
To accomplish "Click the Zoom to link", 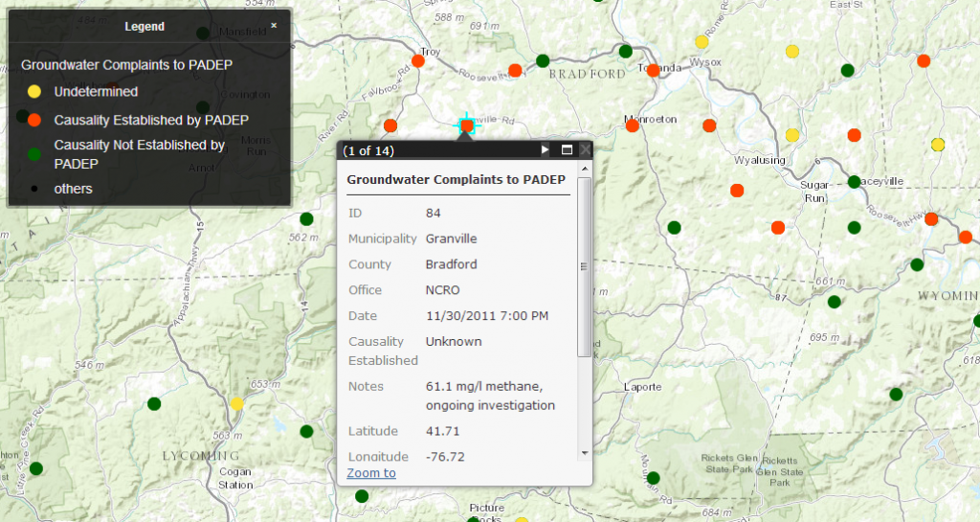I will click(x=371, y=473).
